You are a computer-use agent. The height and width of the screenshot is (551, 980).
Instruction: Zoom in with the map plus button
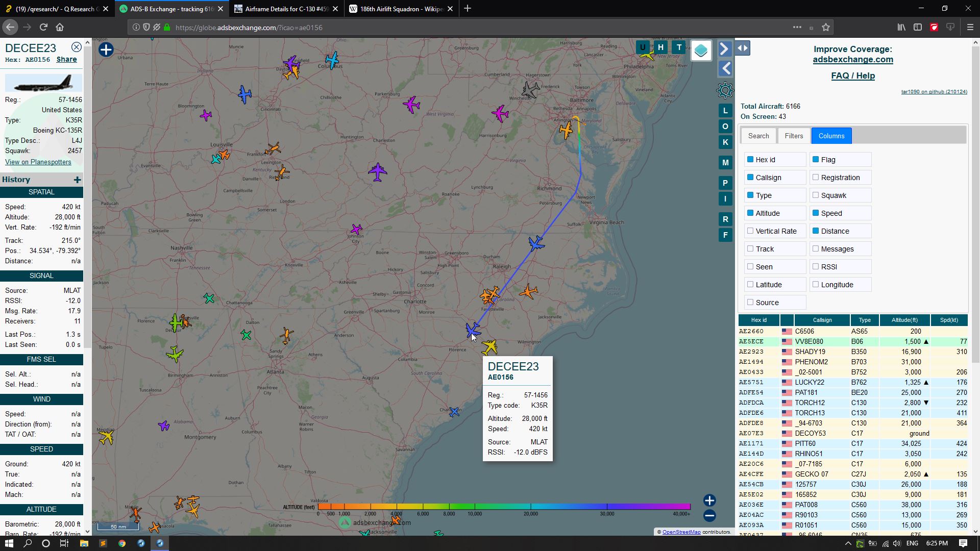coord(709,500)
